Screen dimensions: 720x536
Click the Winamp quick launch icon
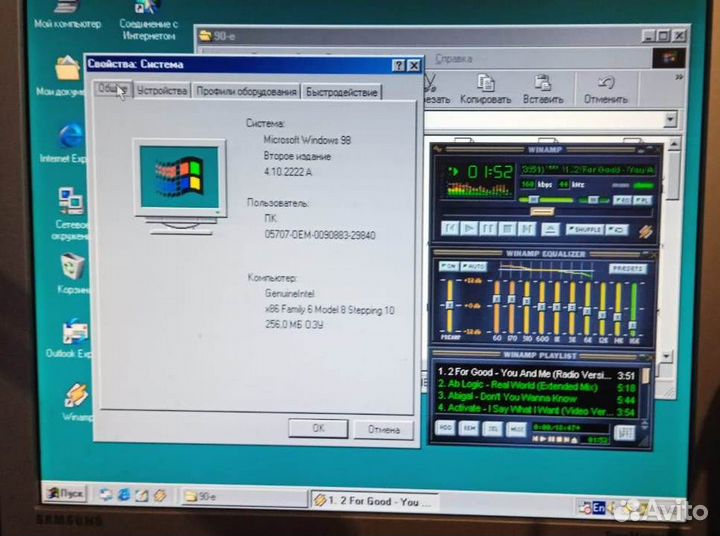coord(160,495)
